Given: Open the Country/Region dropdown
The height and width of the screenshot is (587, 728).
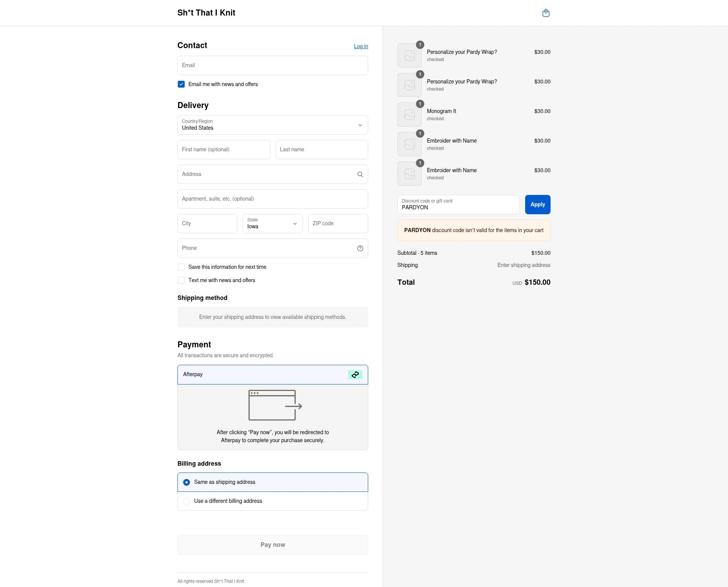Looking at the screenshot, I should (x=272, y=125).
